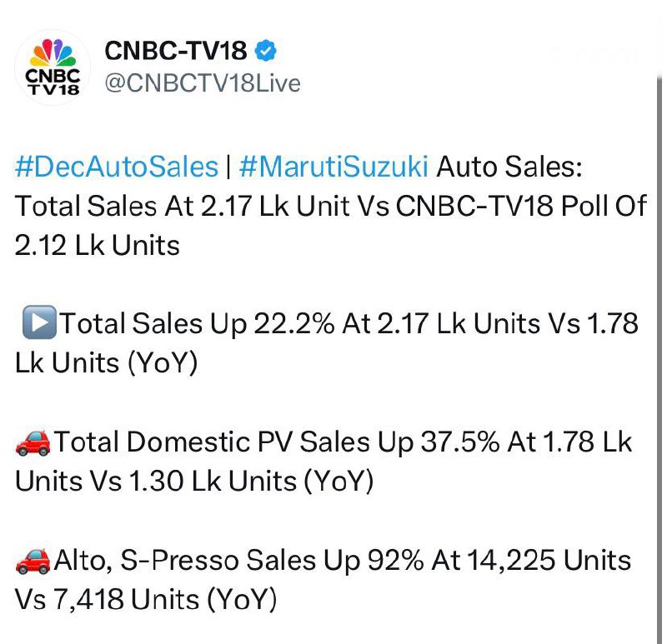Click the red car emoji beside Total Domestic PV Sales
Image resolution: width=667 pixels, height=644 pixels.
(33, 442)
